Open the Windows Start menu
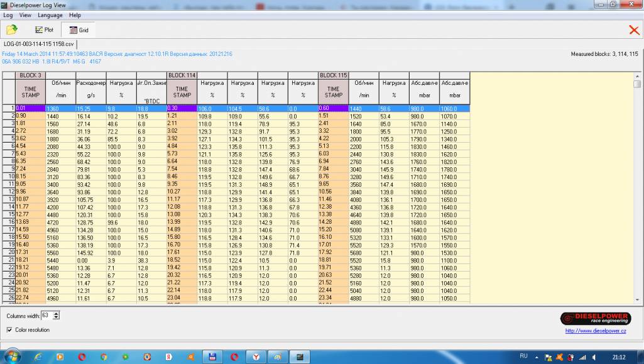644x364 pixels. (x=12, y=356)
